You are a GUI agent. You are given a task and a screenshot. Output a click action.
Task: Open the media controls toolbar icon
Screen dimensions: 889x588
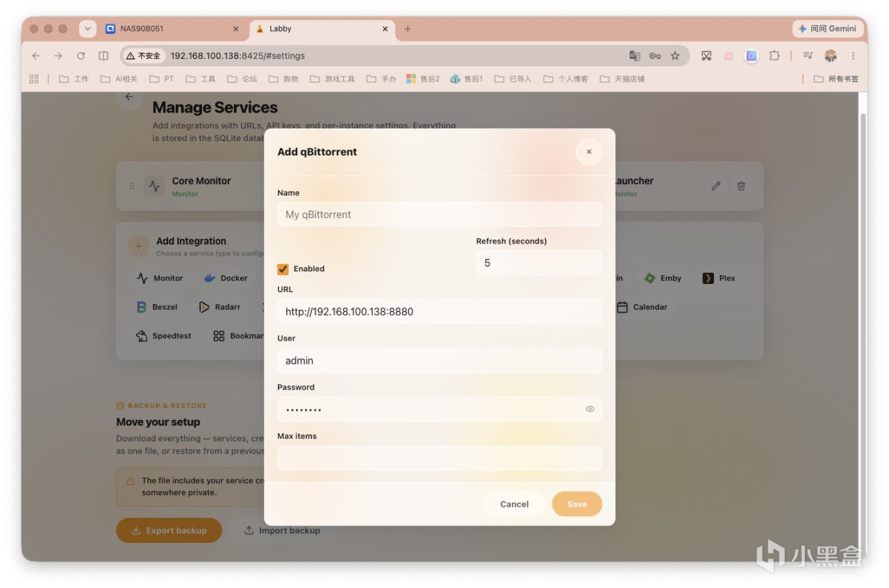coord(808,56)
